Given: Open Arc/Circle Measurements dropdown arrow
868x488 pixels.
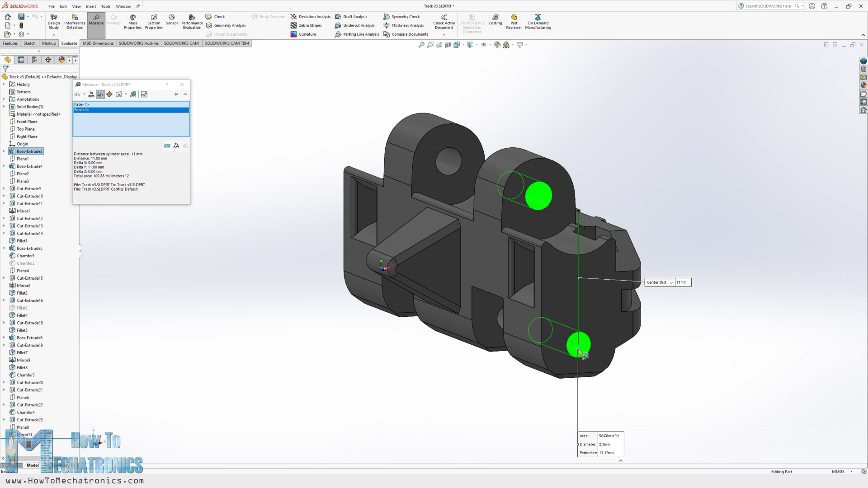Looking at the screenshot, I should pos(84,94).
